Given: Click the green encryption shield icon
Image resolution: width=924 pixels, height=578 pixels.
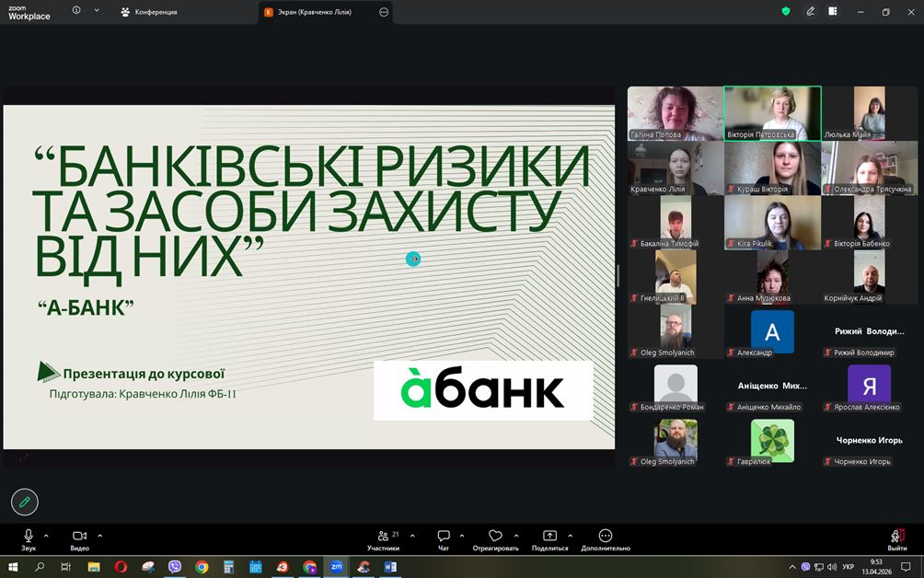Looking at the screenshot, I should (x=785, y=12).
